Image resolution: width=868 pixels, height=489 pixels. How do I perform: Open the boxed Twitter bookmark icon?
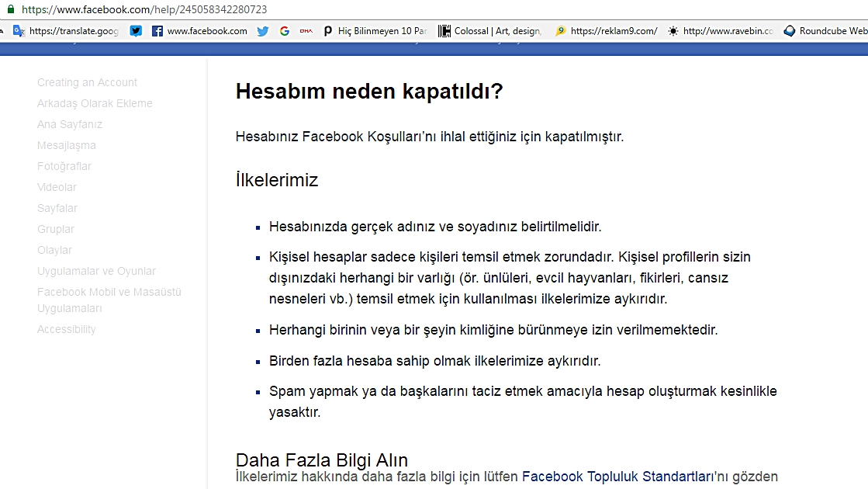click(136, 31)
